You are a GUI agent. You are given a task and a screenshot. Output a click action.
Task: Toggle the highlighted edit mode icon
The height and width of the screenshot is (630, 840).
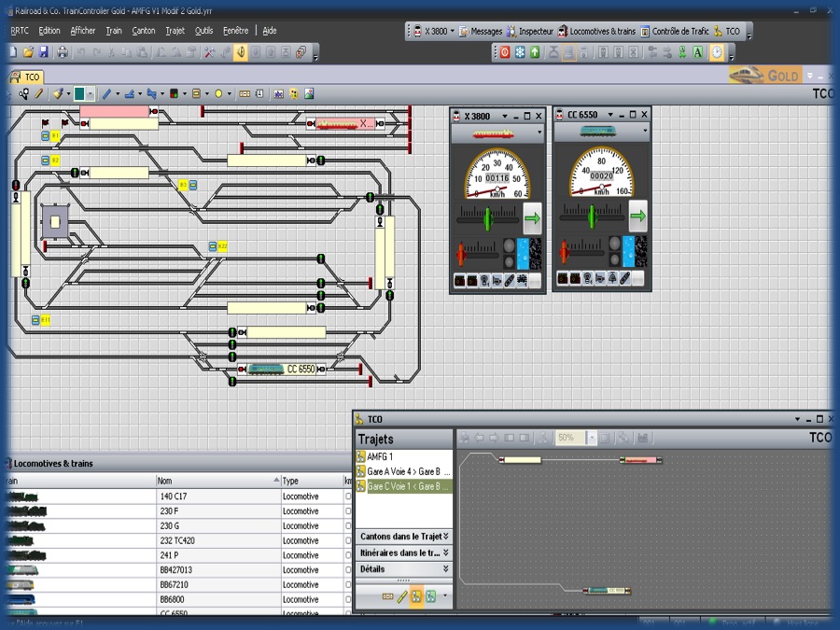241,52
